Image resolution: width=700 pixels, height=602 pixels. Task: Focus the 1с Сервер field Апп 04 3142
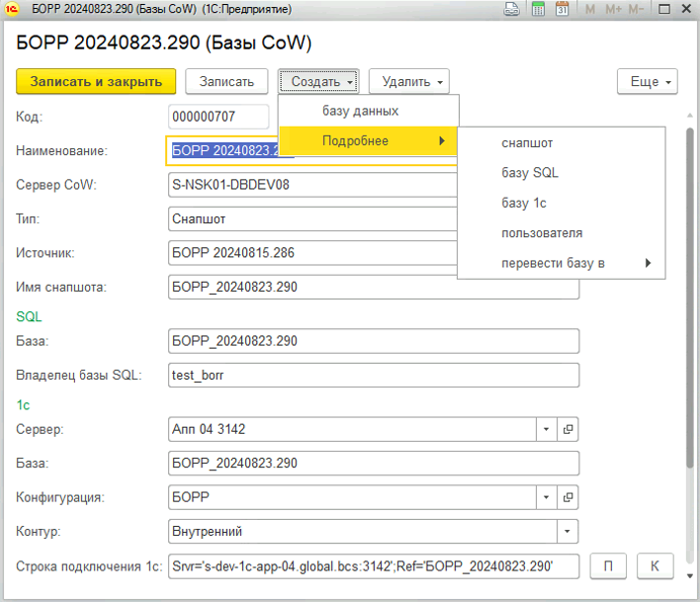coord(352,429)
